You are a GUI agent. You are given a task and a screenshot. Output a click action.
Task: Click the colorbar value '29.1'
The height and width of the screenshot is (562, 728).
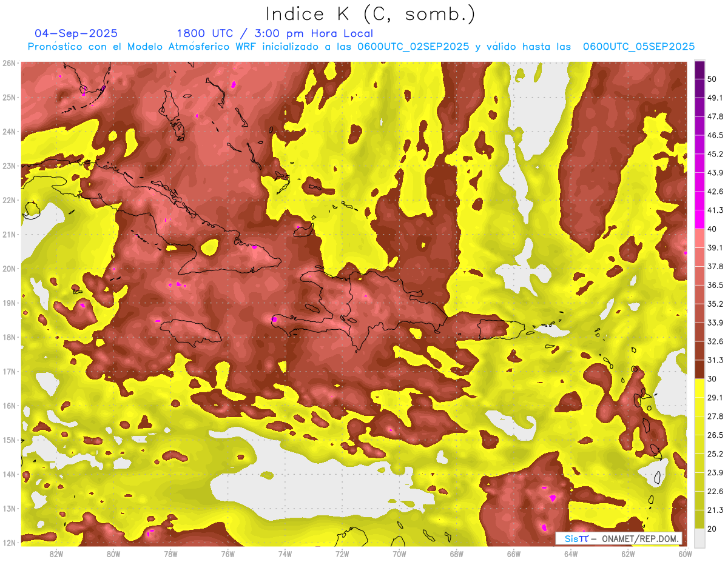pyautogui.click(x=715, y=398)
